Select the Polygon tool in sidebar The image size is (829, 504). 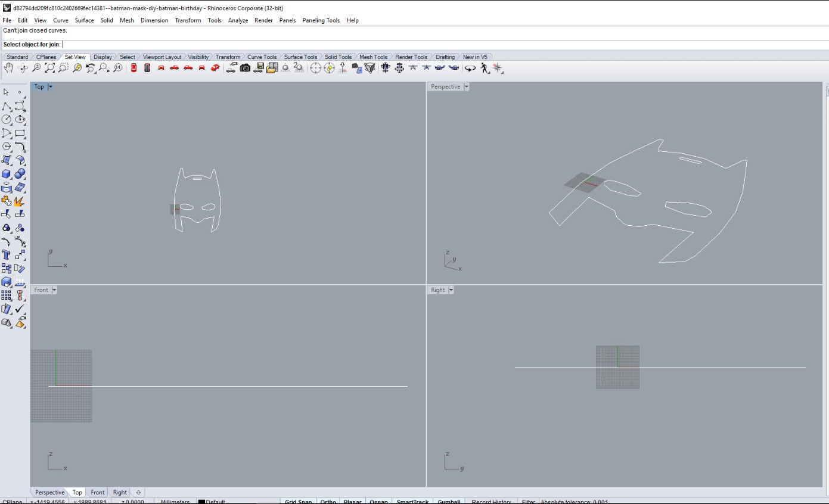tap(7, 147)
